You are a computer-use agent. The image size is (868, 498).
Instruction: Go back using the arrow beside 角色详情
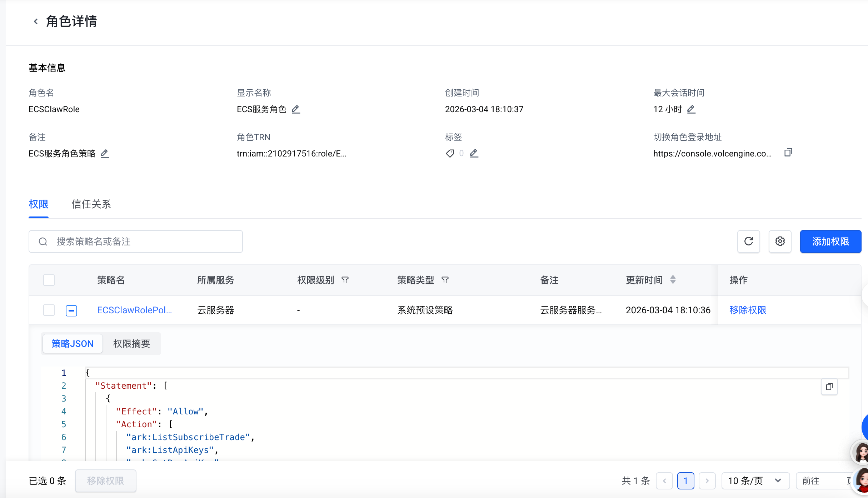tap(36, 21)
